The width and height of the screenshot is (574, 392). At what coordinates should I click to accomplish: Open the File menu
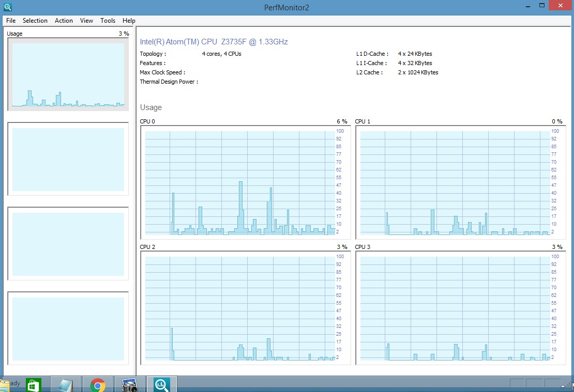click(11, 21)
